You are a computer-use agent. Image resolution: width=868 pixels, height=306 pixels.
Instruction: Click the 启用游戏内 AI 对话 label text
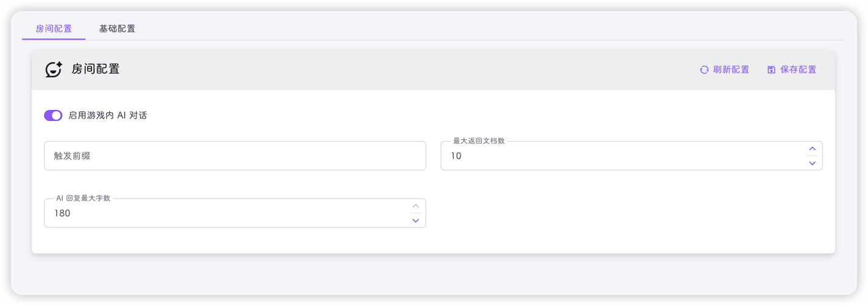[108, 115]
